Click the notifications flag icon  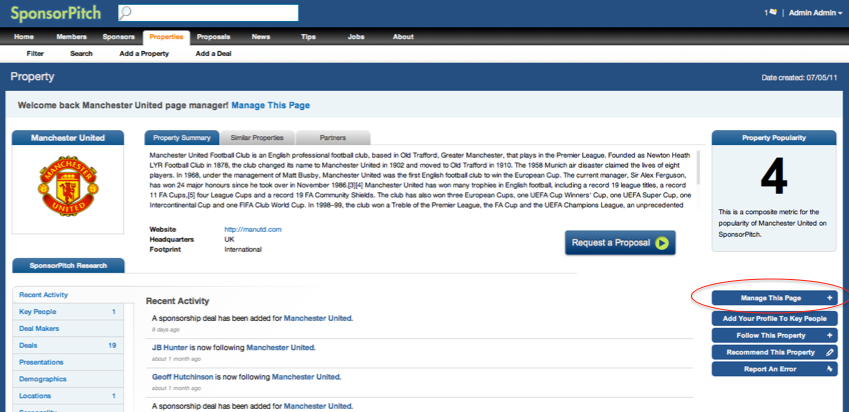[x=772, y=12]
